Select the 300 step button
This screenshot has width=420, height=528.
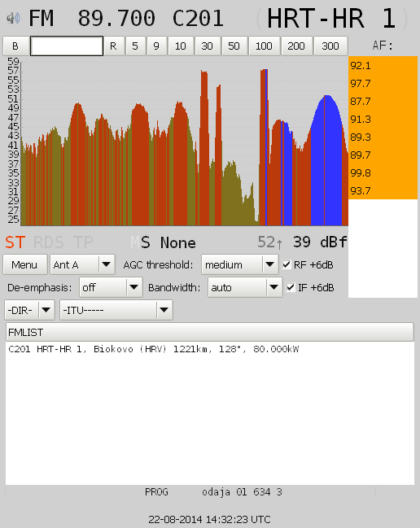tap(330, 46)
